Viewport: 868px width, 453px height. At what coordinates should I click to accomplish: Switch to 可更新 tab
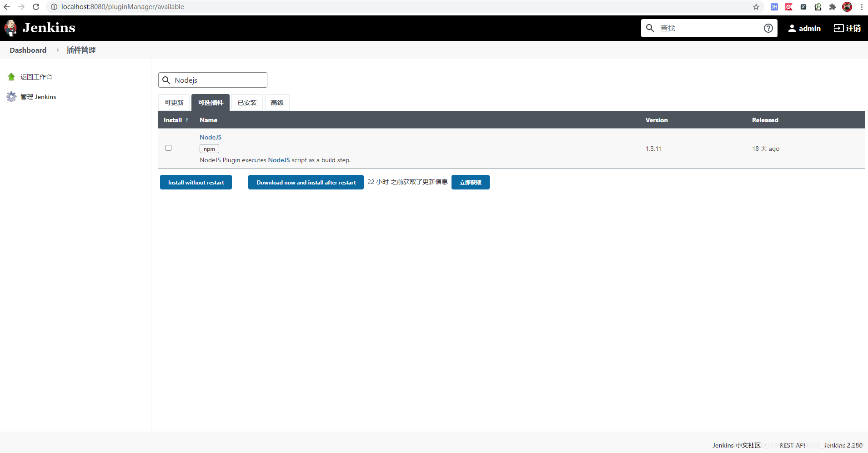(174, 103)
